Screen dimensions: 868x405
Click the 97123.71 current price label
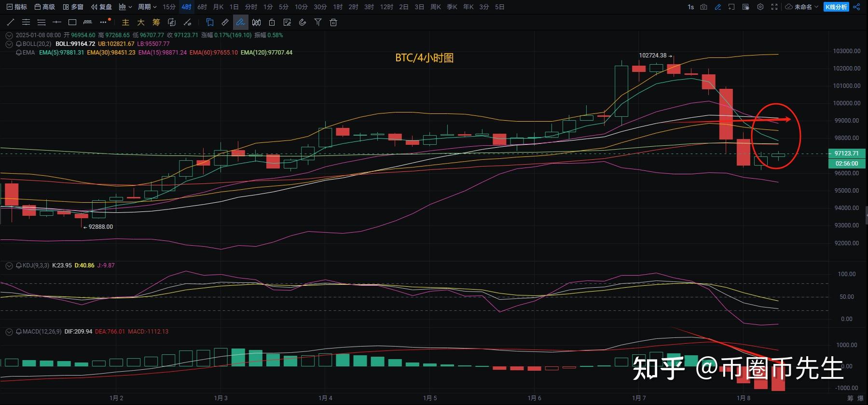[846, 154]
